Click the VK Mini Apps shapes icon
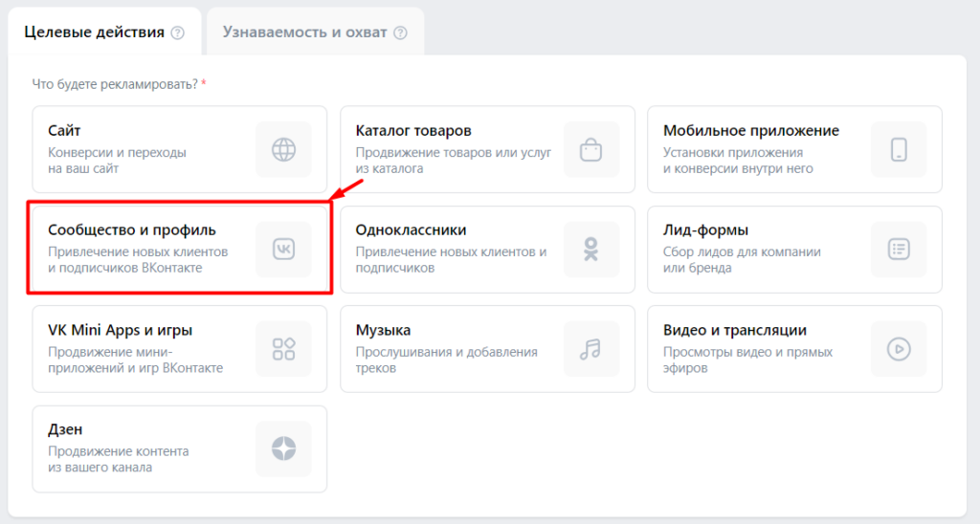Image resolution: width=980 pixels, height=524 pixels. pos(283,349)
